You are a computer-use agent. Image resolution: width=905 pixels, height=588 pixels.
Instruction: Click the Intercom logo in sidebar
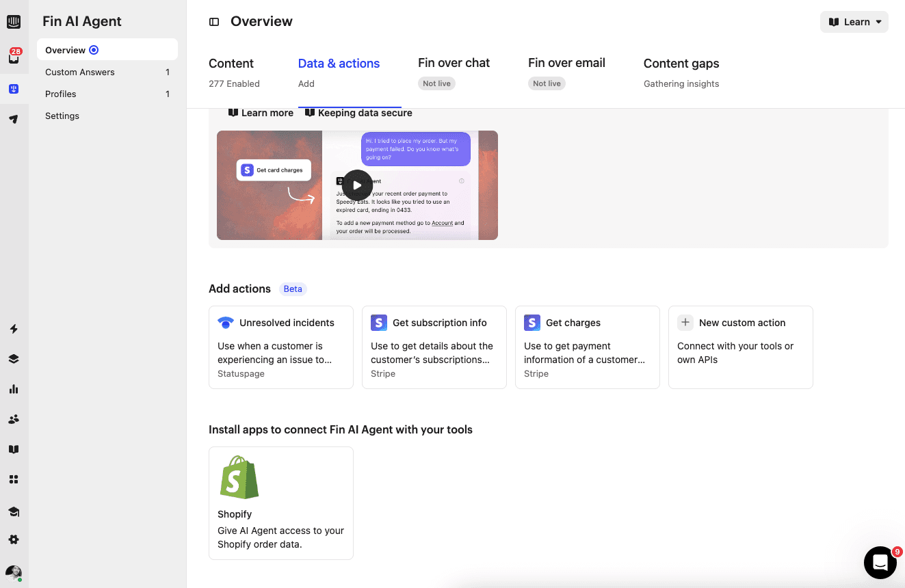(14, 22)
